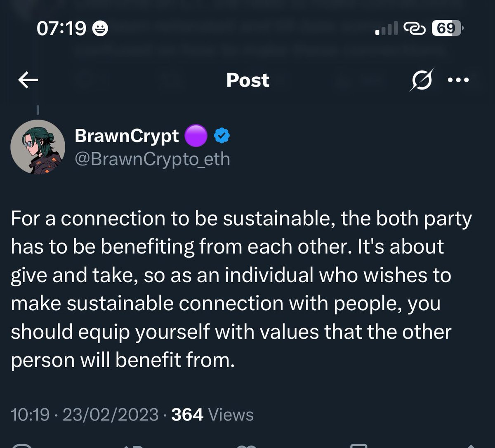Like the post using the heart icon

coord(246,446)
